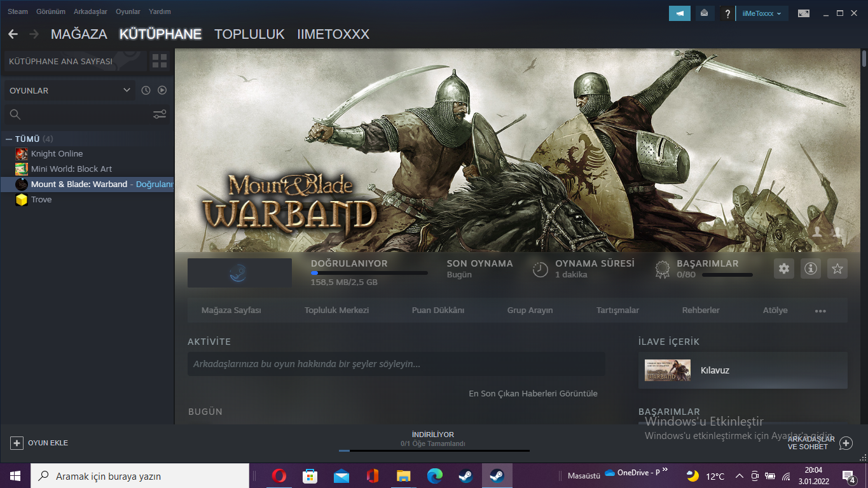Image resolution: width=868 pixels, height=488 pixels.
Task: Toggle ready-to-play games filter
Action: [162, 90]
